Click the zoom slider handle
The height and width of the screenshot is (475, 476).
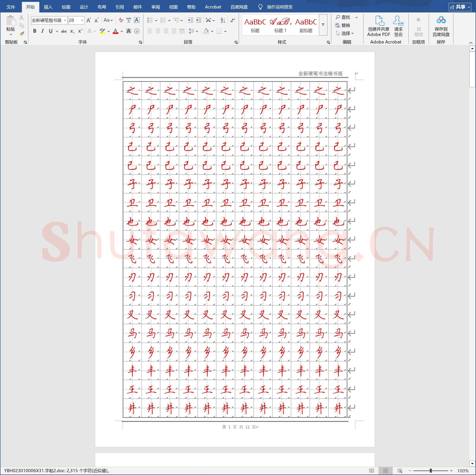point(431,471)
